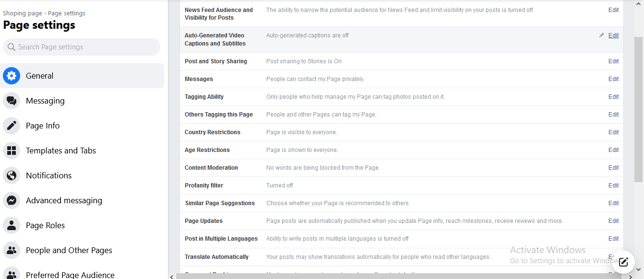This screenshot has width=644, height=279.
Task: Click the pencil icon beside Auto-Generated Video Captions
Action: tap(601, 35)
